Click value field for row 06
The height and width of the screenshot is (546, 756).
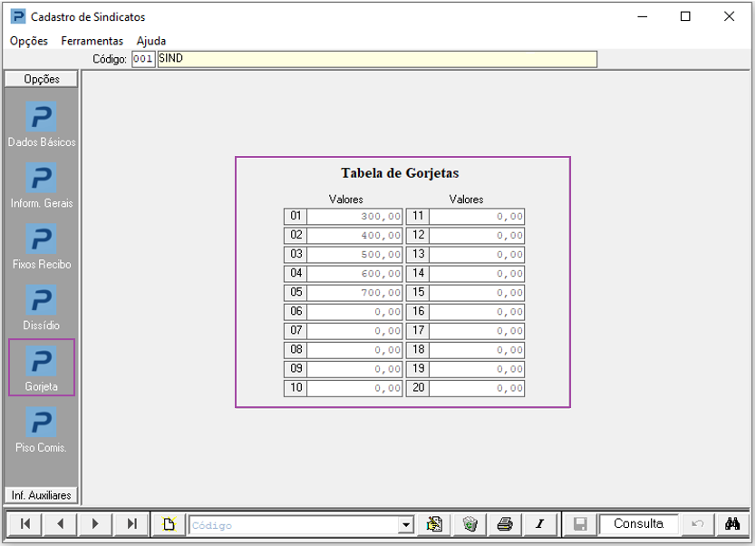tap(354, 312)
